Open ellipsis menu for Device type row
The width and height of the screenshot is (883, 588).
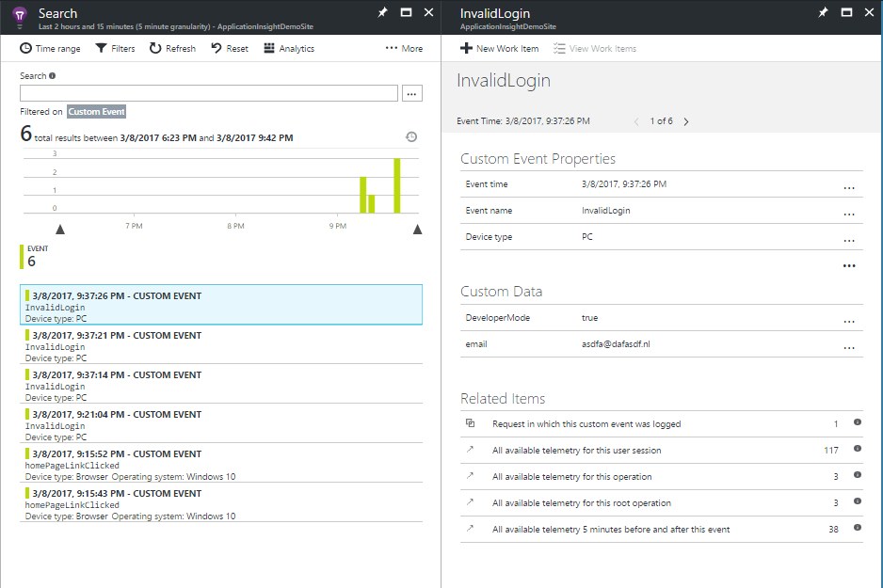click(849, 240)
